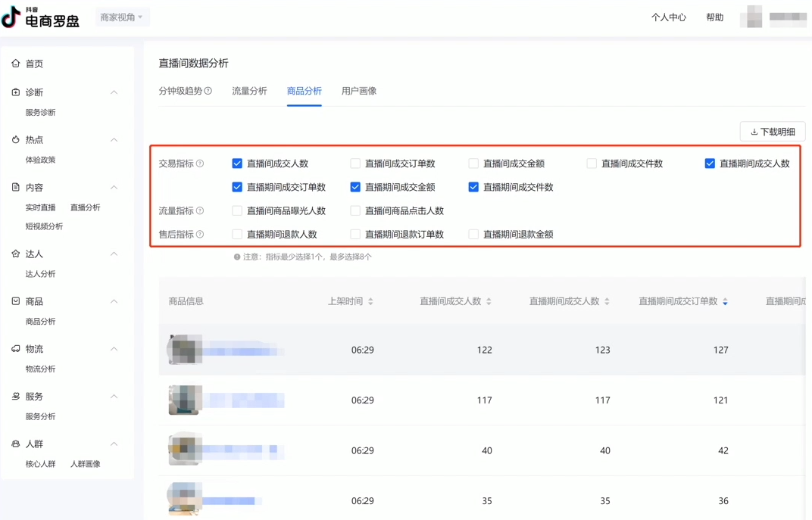
Task: Click the 商品 bag icon in sidebar
Action: 16,301
